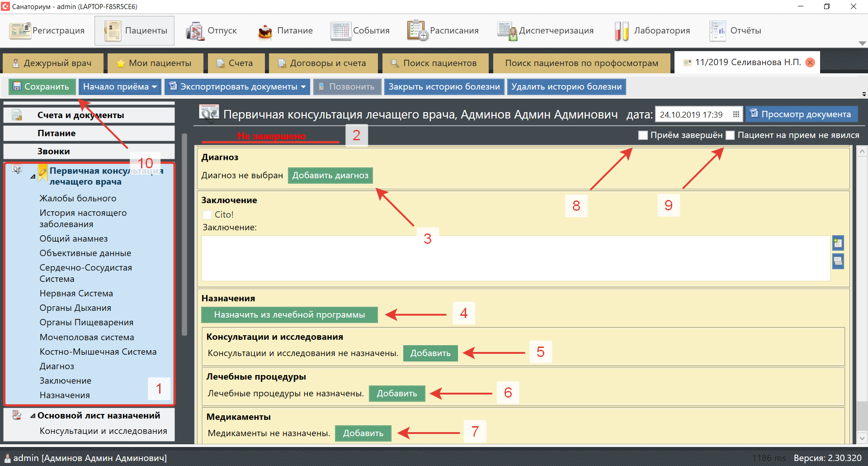Click the upper template icon beside Заключение
The image size is (868, 466).
[x=838, y=243]
